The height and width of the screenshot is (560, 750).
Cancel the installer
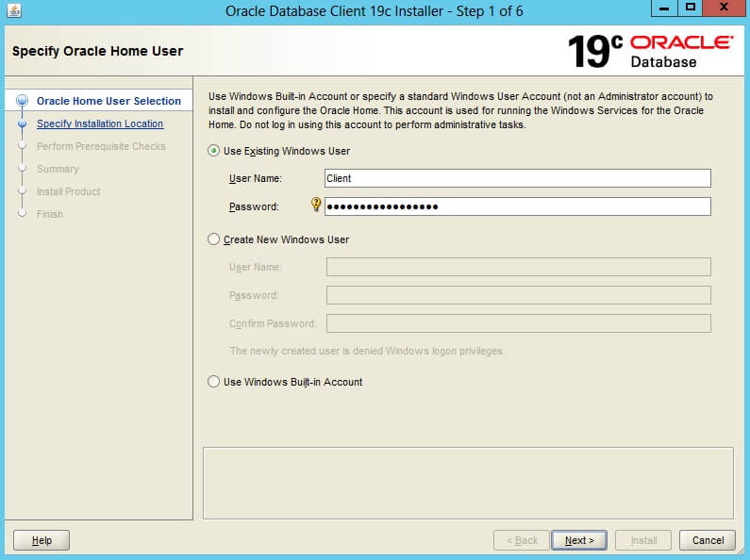point(708,540)
